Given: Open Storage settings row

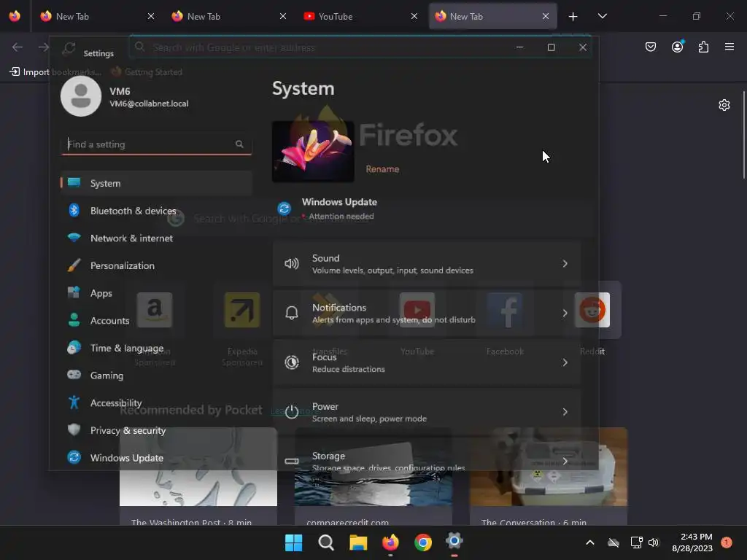Looking at the screenshot, I should (427, 456).
